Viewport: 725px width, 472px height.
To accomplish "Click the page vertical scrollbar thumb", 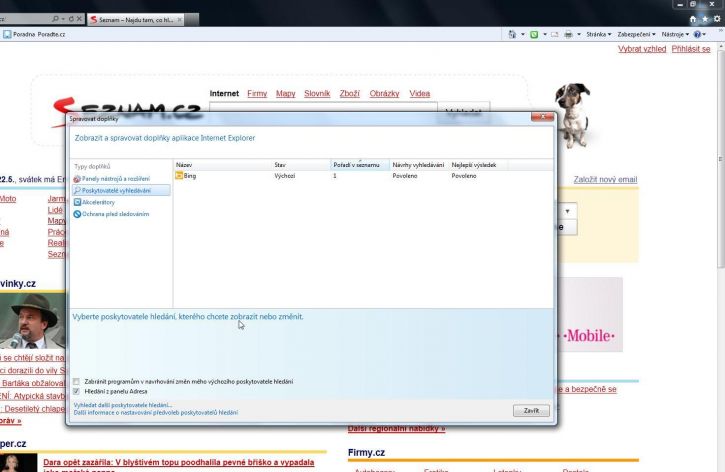I will click(x=721, y=157).
